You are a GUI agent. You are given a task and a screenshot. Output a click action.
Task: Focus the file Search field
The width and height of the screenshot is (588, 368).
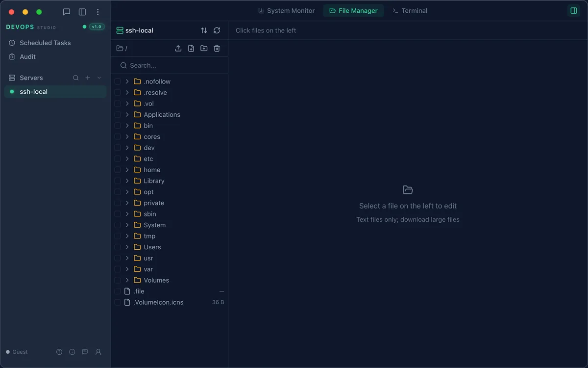pos(170,65)
